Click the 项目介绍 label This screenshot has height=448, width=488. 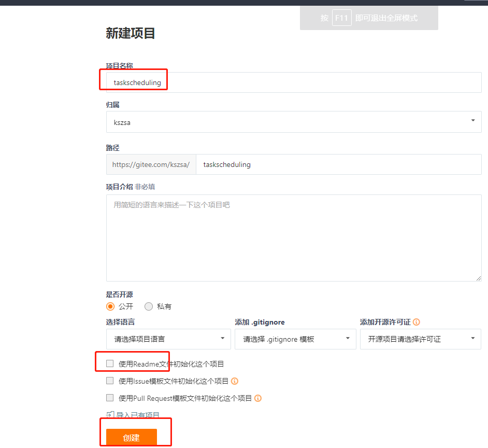point(119,187)
